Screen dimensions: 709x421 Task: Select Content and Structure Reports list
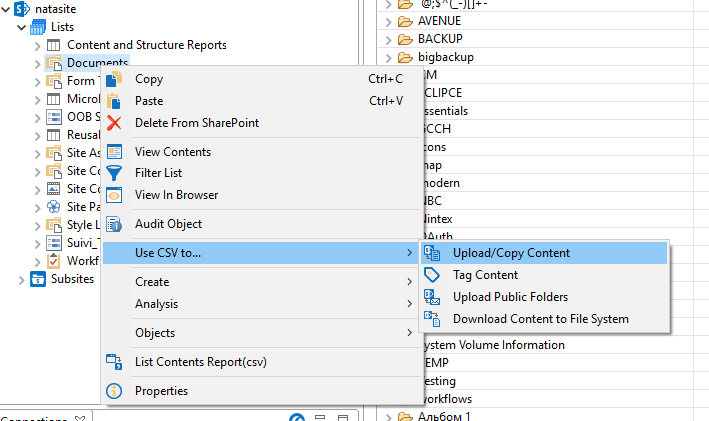pyautogui.click(x=147, y=45)
